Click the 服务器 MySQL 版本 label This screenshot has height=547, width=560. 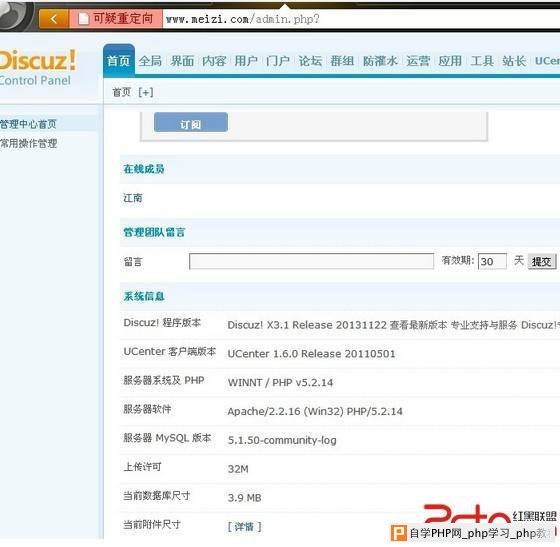[167, 438]
